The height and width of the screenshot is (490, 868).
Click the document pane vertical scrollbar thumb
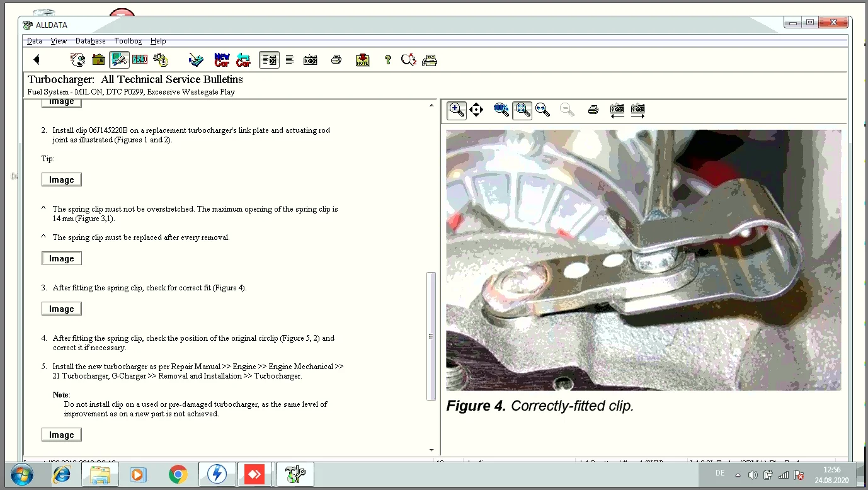tap(431, 336)
